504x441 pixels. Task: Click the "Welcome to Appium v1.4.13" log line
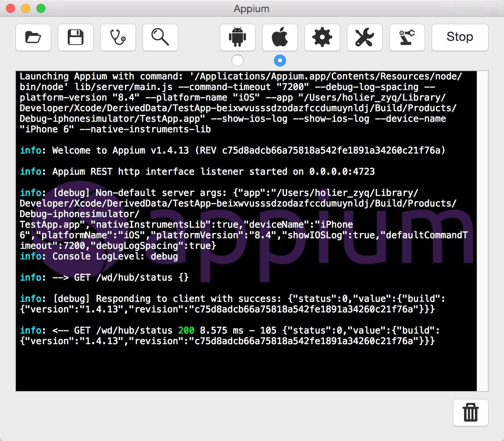tap(232, 151)
